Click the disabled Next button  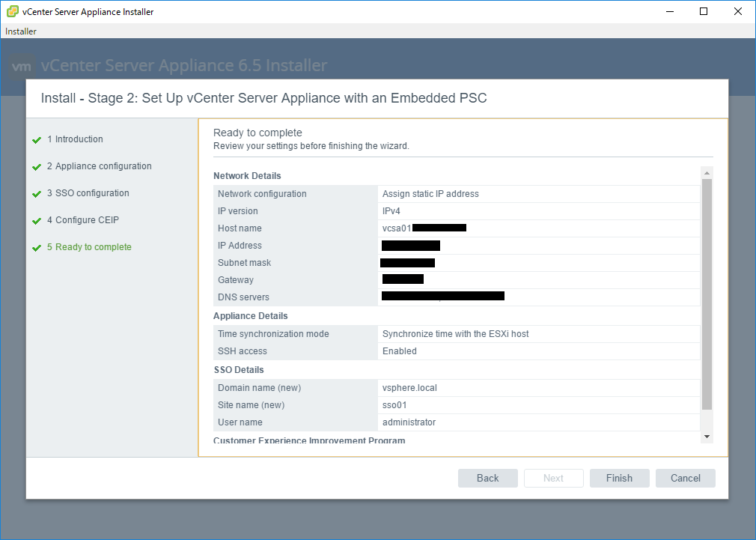pyautogui.click(x=553, y=479)
